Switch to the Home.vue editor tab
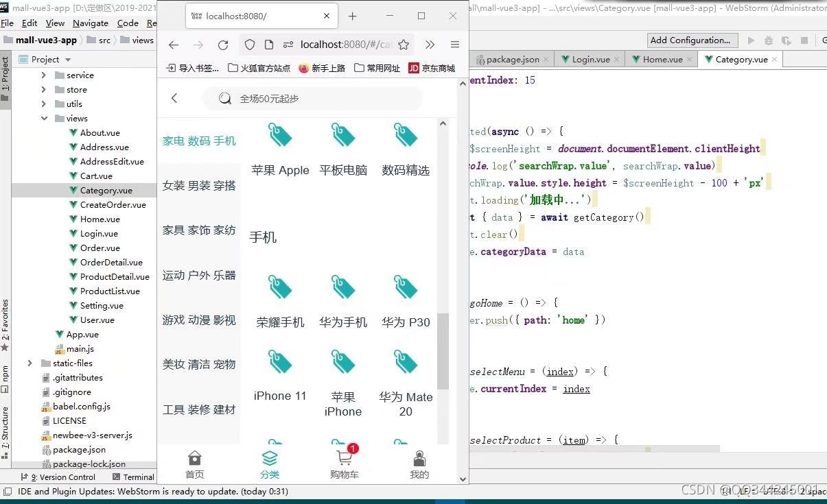Viewport: 827px width, 504px height. click(x=662, y=60)
